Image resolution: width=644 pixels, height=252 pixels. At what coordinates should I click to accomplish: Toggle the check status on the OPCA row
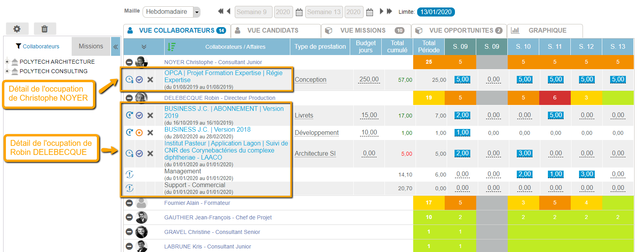click(x=139, y=79)
